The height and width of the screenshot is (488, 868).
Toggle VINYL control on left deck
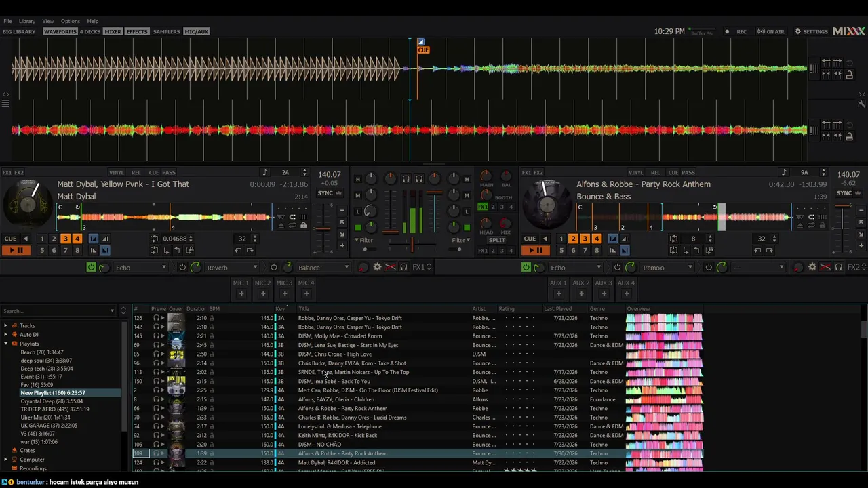(x=117, y=173)
